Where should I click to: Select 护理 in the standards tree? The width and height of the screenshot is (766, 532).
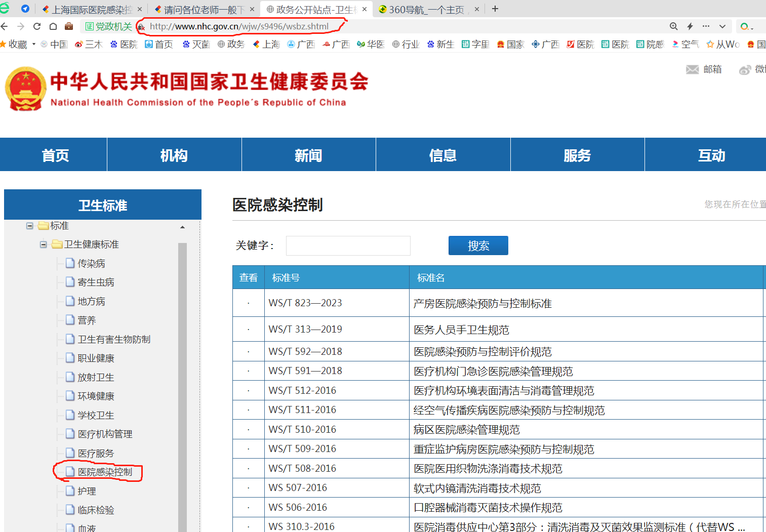[x=87, y=491]
